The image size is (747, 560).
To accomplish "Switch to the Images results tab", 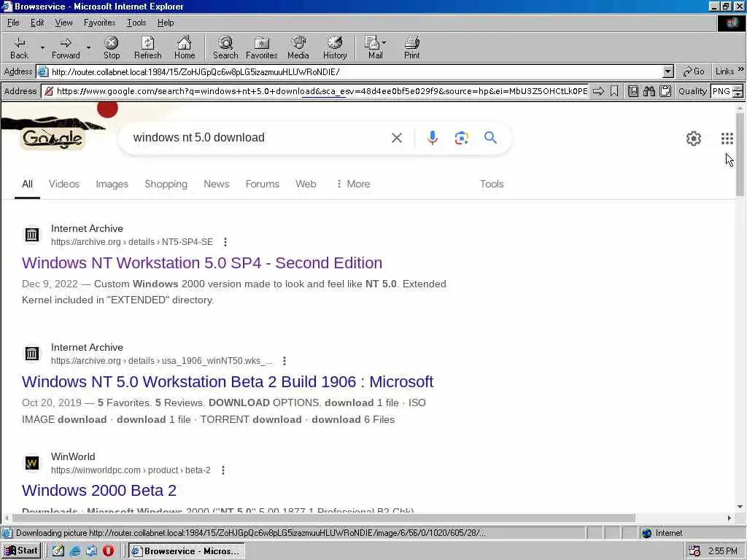I will click(112, 184).
